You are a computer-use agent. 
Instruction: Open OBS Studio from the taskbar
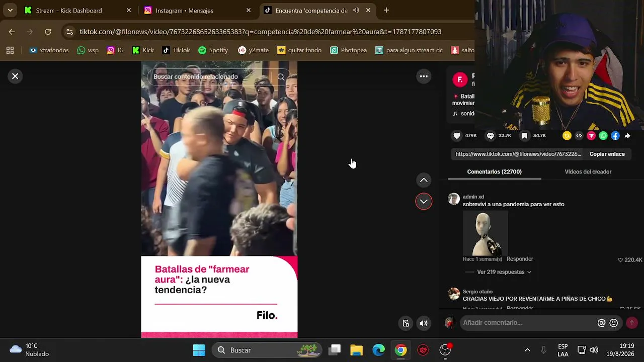[445, 350]
